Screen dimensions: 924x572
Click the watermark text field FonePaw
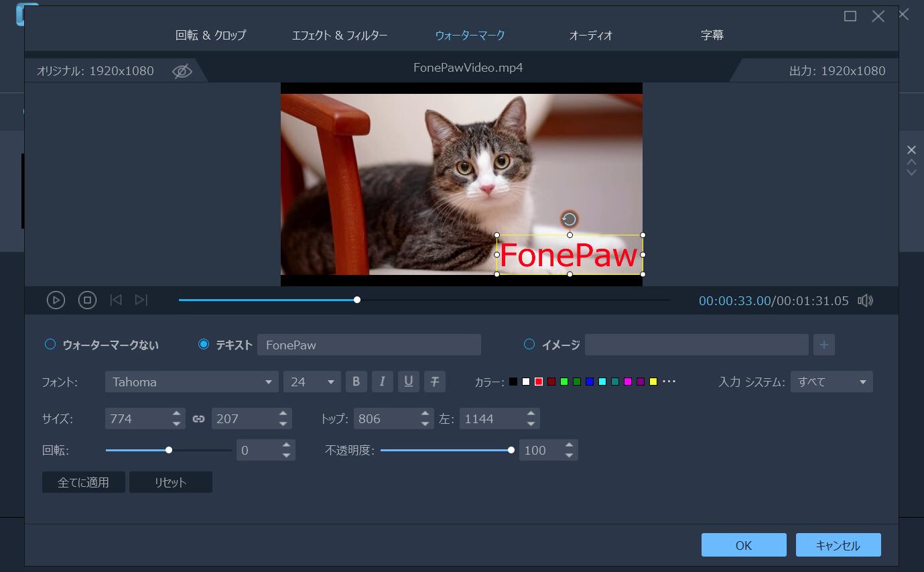click(369, 345)
